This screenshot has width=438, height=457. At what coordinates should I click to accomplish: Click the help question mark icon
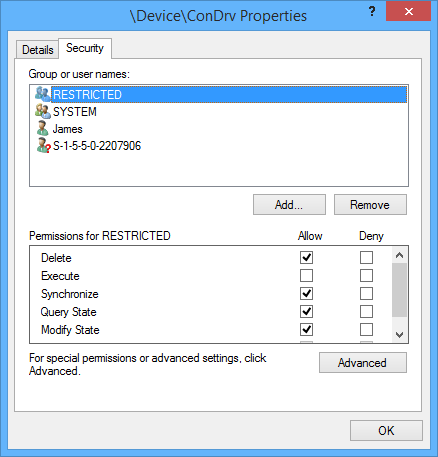coord(372,12)
